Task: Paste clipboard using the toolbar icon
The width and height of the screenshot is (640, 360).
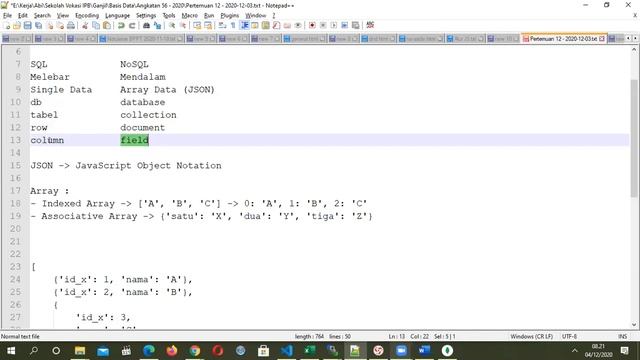Action: [107, 25]
